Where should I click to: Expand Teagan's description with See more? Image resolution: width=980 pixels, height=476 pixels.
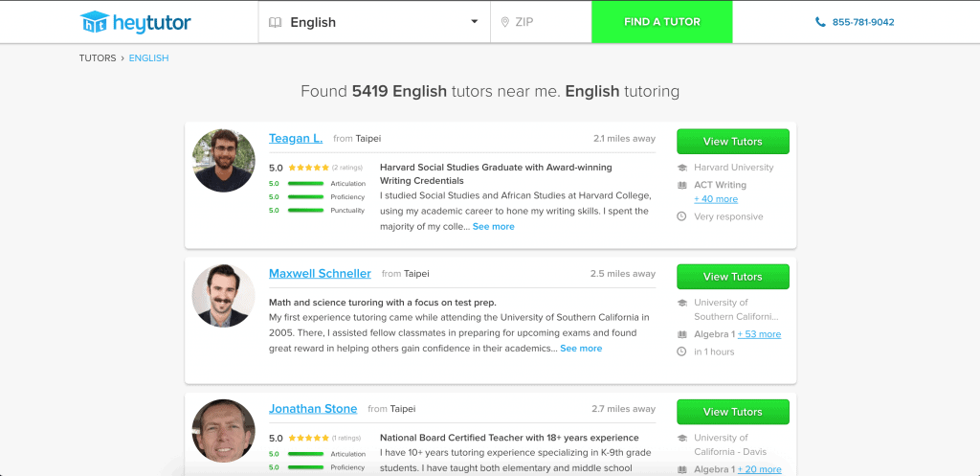[493, 226]
